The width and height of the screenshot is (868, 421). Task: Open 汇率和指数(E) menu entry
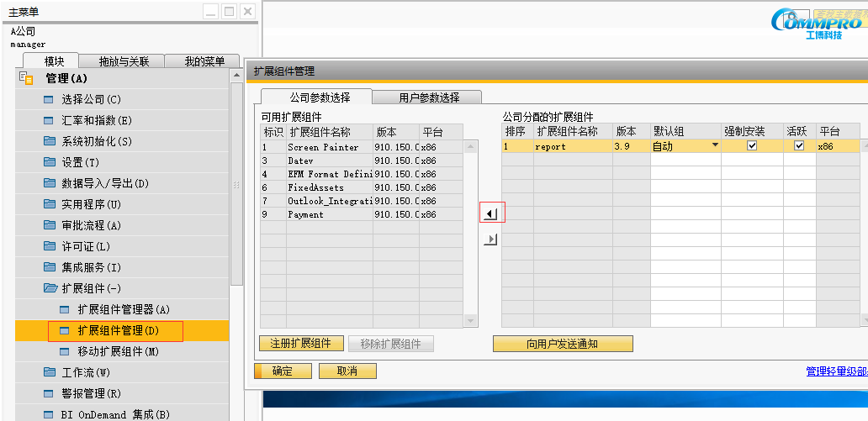[x=122, y=121]
